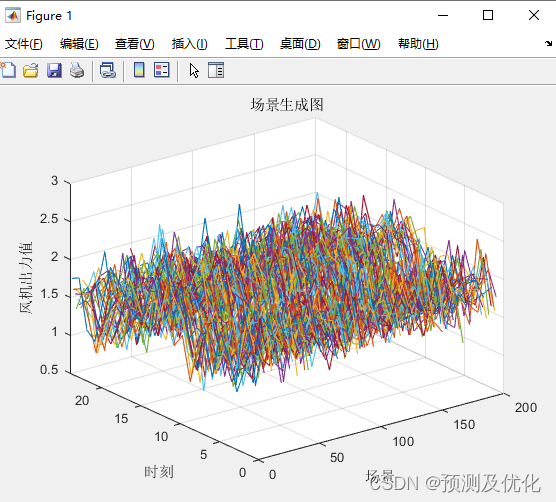Open a file using the folder icon

coord(31,70)
